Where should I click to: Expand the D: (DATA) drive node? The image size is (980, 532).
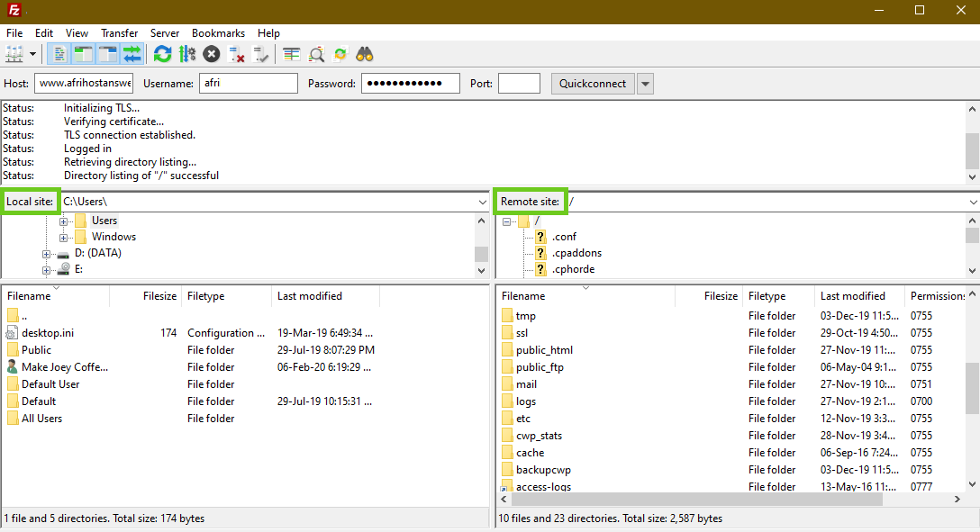pos(47,254)
